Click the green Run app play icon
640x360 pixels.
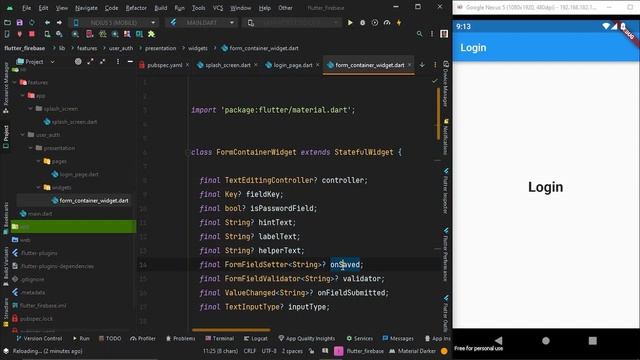pos(350,23)
